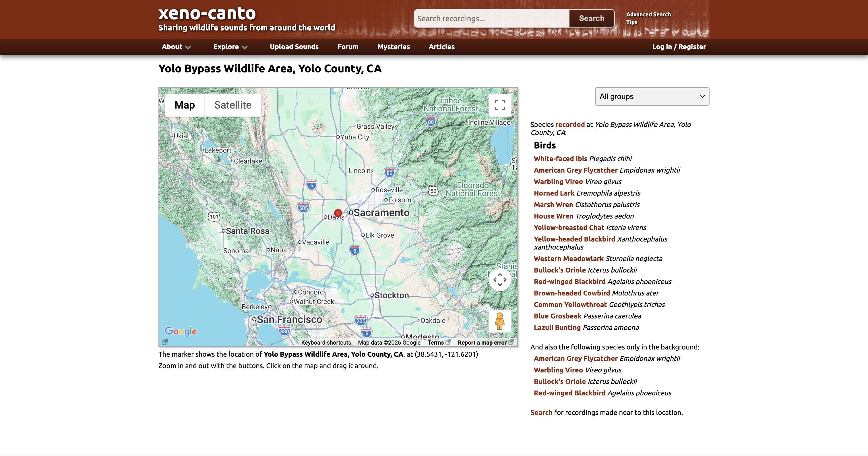Switch to Satellite map view
Viewport: 868px width, 456px height.
click(233, 105)
